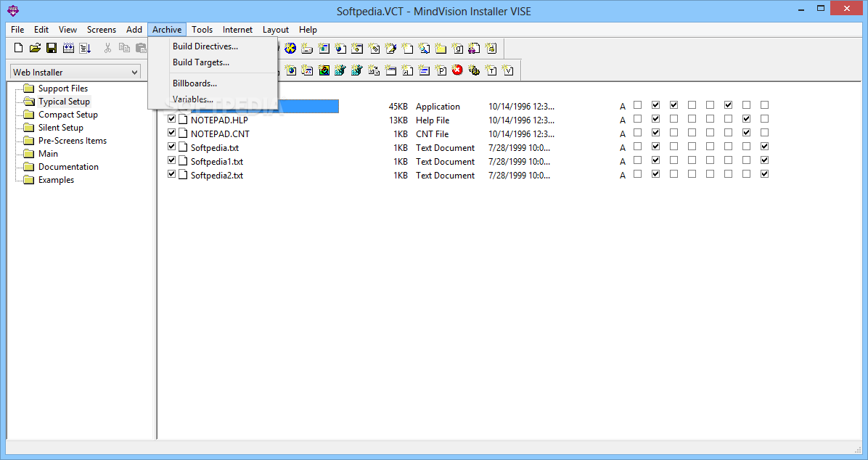Screen dimensions: 868x460
Task: Uncheck the include box beside Softpedia.txt
Action: pos(171,147)
